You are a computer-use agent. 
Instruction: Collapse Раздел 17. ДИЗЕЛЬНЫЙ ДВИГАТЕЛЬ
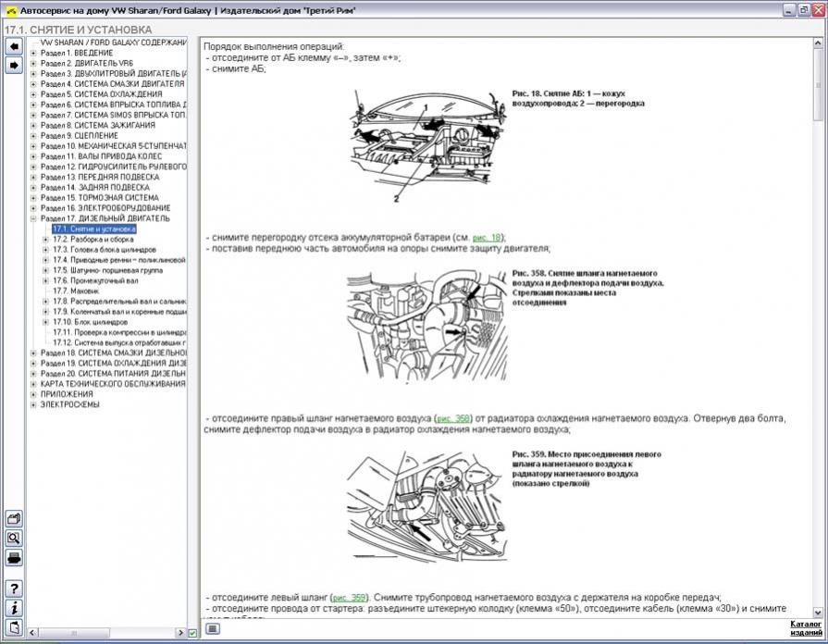pos(33,218)
